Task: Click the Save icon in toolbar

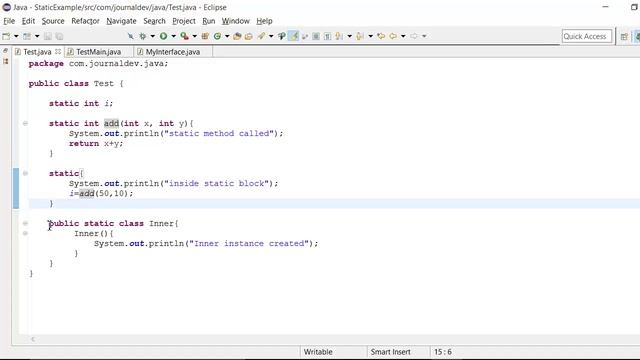Action: tap(48, 36)
